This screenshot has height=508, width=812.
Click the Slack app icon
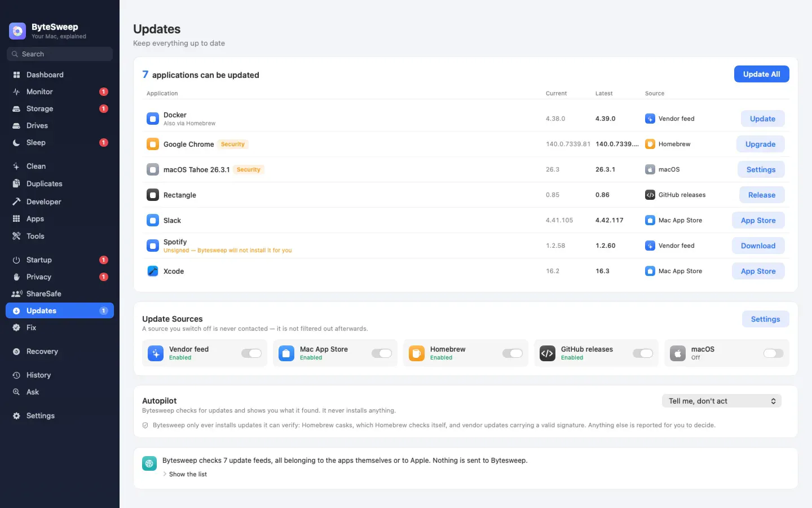pyautogui.click(x=153, y=220)
